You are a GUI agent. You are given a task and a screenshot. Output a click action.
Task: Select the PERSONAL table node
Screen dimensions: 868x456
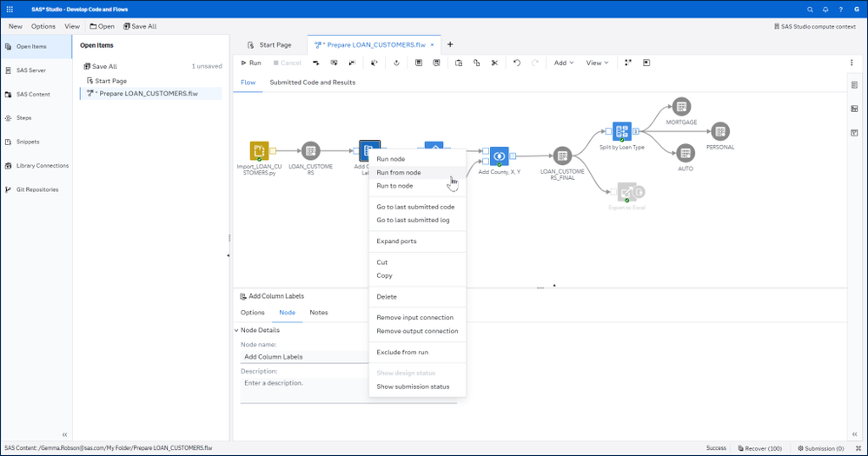[720, 132]
